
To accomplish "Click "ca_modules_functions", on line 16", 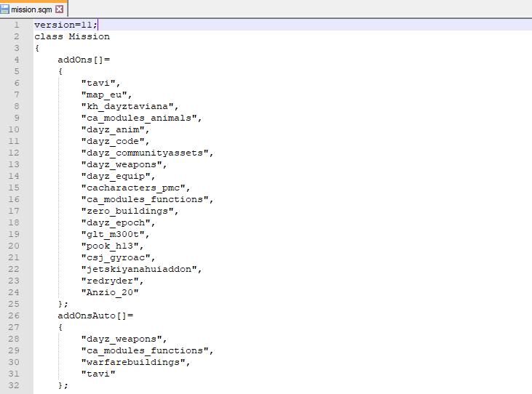I will point(147,199).
